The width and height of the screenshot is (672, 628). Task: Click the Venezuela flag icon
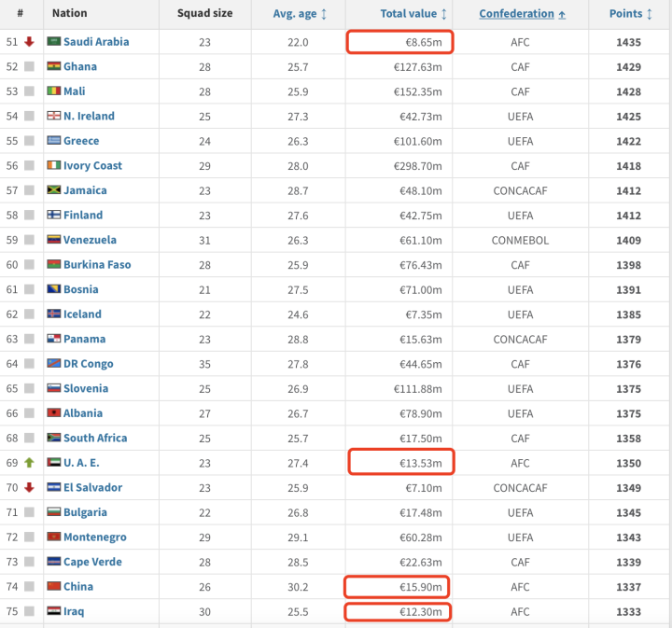click(54, 240)
